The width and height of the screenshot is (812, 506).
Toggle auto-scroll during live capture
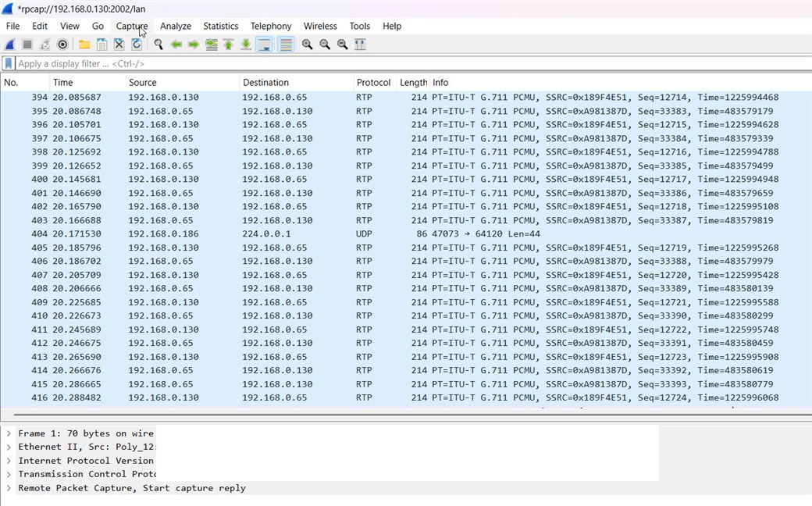tap(264, 45)
